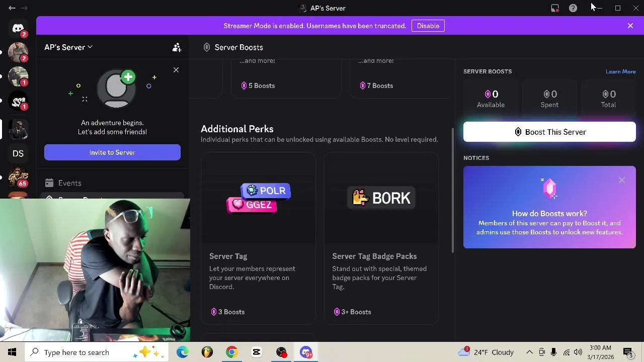This screenshot has width=644, height=362.
Task: Open FL Studio from taskbar
Action: 207,352
